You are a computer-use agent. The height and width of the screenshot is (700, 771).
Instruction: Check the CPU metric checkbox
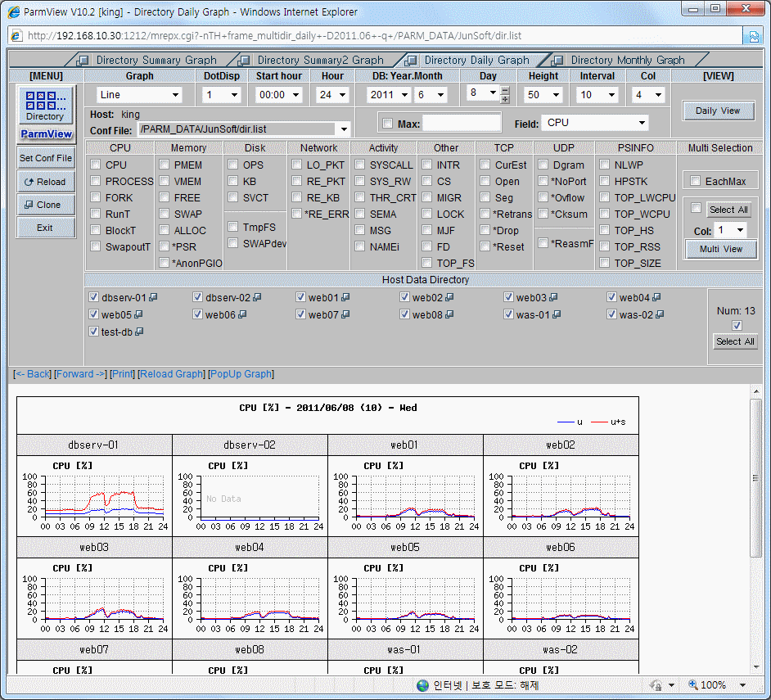[x=96, y=165]
